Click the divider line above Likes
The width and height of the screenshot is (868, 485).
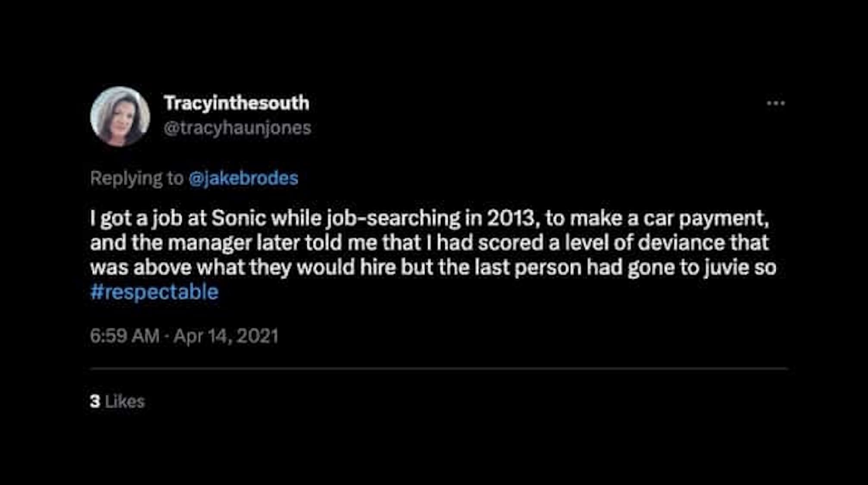(439, 369)
